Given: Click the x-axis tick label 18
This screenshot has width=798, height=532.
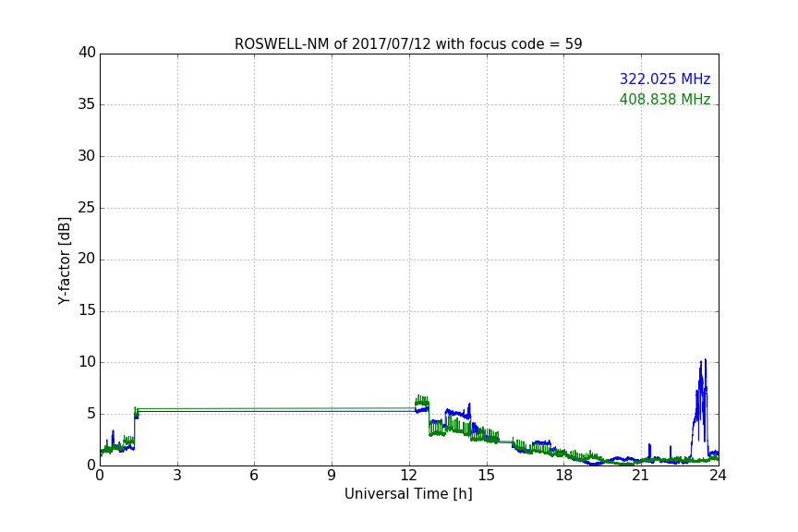Looking at the screenshot, I should coord(563,476).
